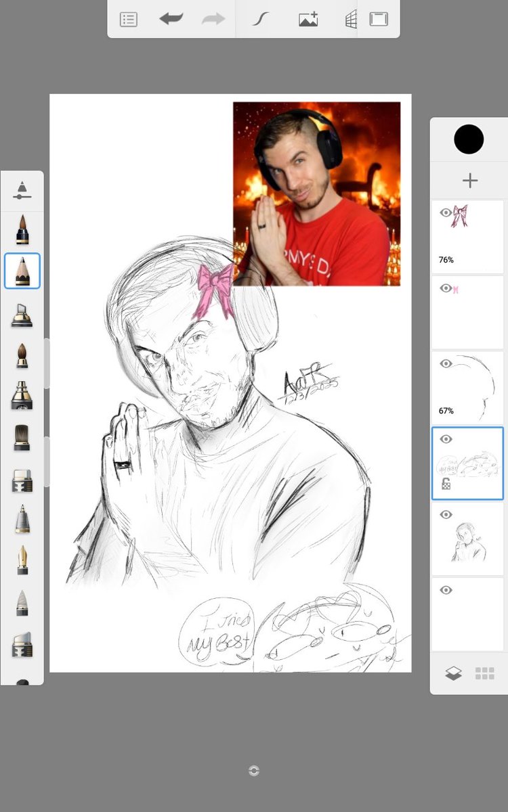
Task: Redo the undone stroke
Action: 213,19
